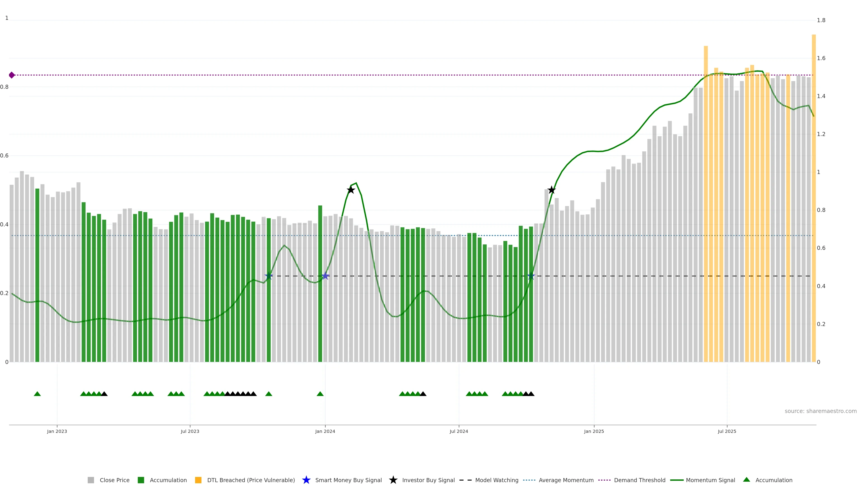Toggle the Close Price legend entry
This screenshot has width=868, height=488.
[x=114, y=480]
